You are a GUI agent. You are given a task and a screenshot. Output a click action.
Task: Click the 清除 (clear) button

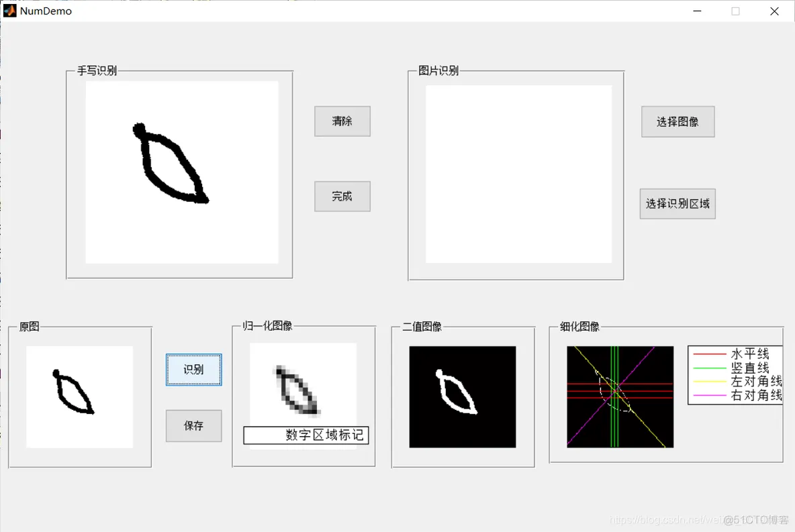point(342,121)
